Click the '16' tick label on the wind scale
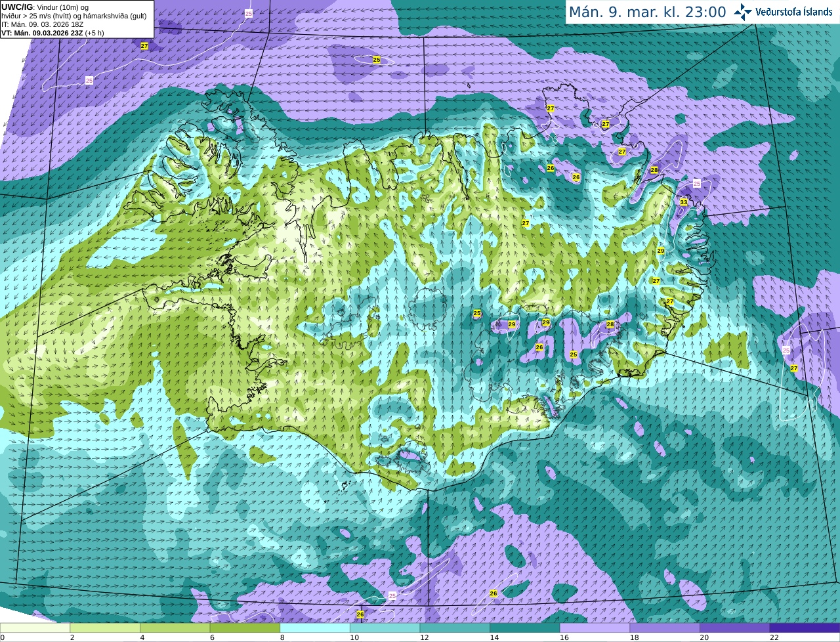This screenshot has height=642, width=840. coord(564,637)
